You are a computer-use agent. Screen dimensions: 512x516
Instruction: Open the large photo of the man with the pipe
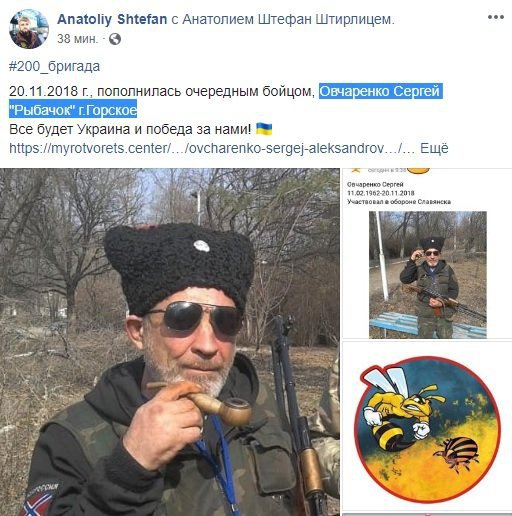pos(170,342)
